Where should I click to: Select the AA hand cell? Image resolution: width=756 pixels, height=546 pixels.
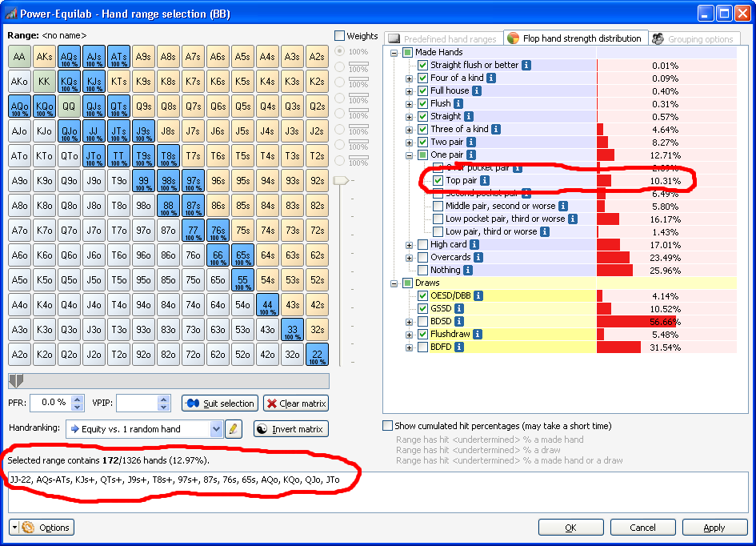(x=19, y=56)
